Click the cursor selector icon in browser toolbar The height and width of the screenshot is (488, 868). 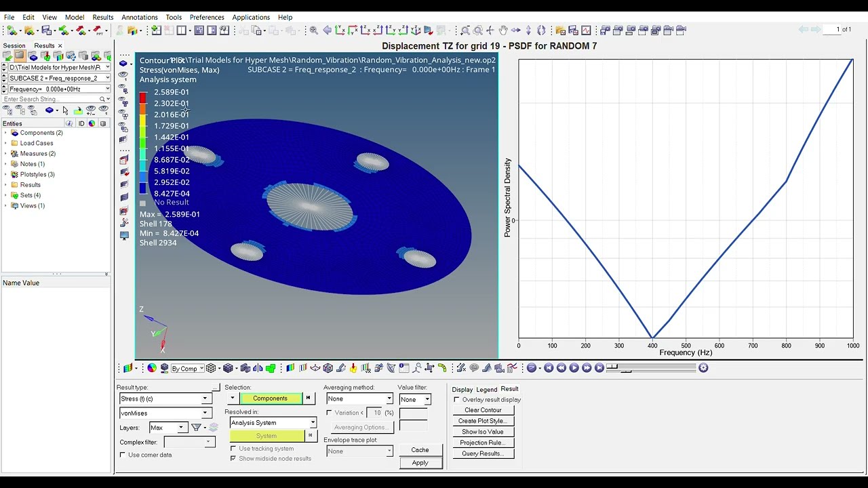pyautogui.click(x=65, y=110)
